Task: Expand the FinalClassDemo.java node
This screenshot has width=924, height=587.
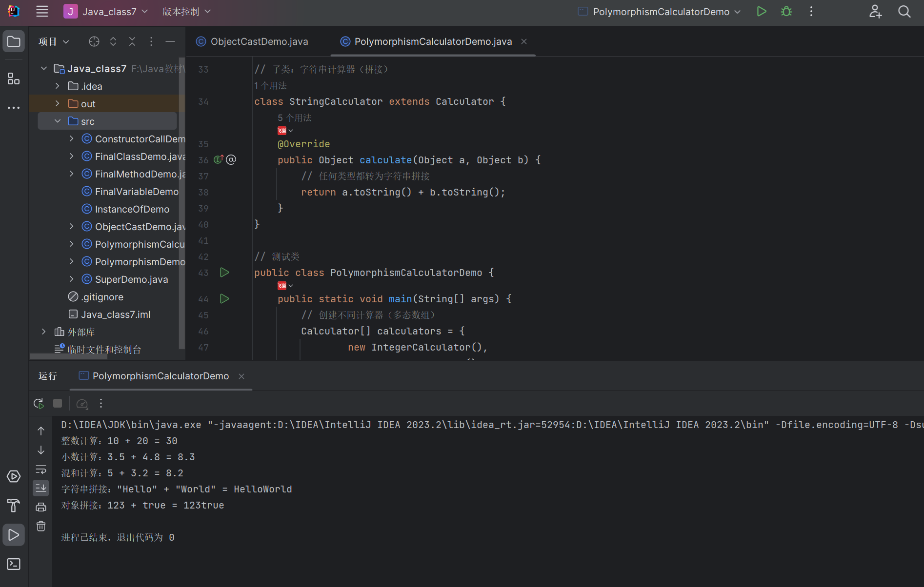Action: [x=72, y=157]
